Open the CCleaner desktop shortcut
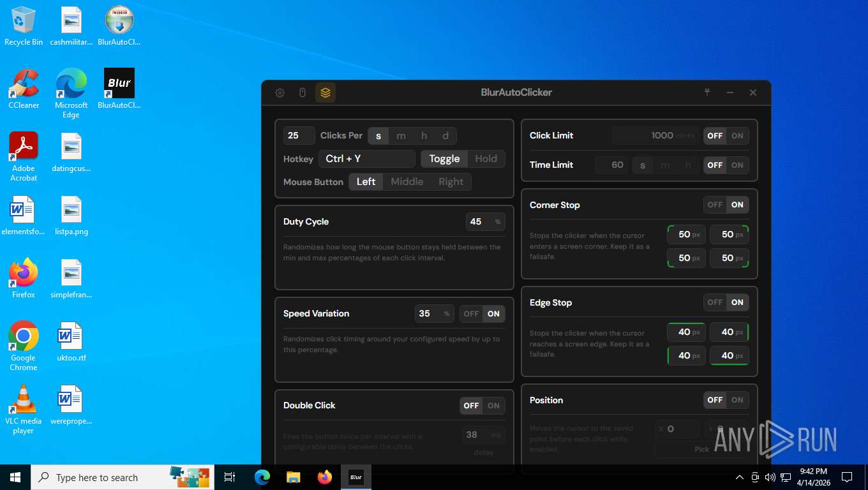This screenshot has width=868, height=490. tap(24, 89)
